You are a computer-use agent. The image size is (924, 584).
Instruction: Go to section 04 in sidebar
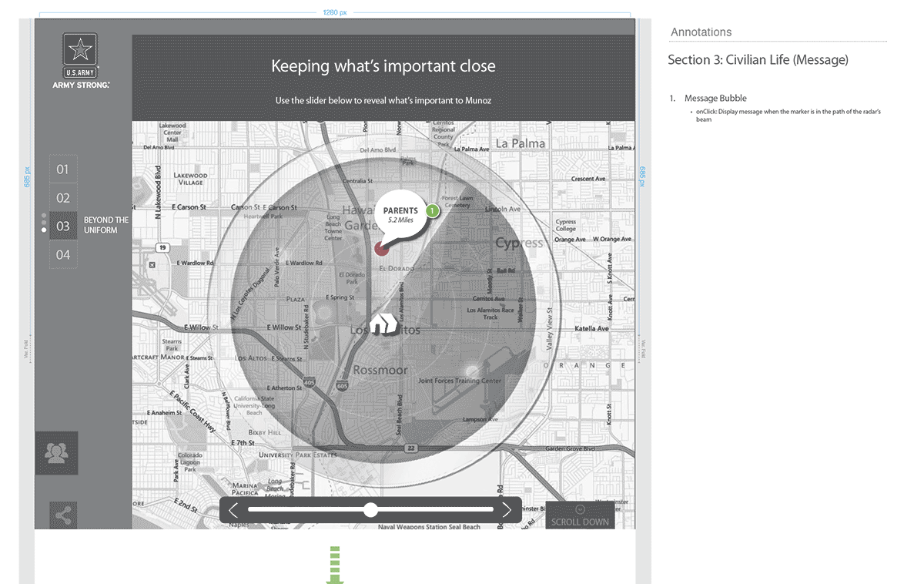point(63,254)
